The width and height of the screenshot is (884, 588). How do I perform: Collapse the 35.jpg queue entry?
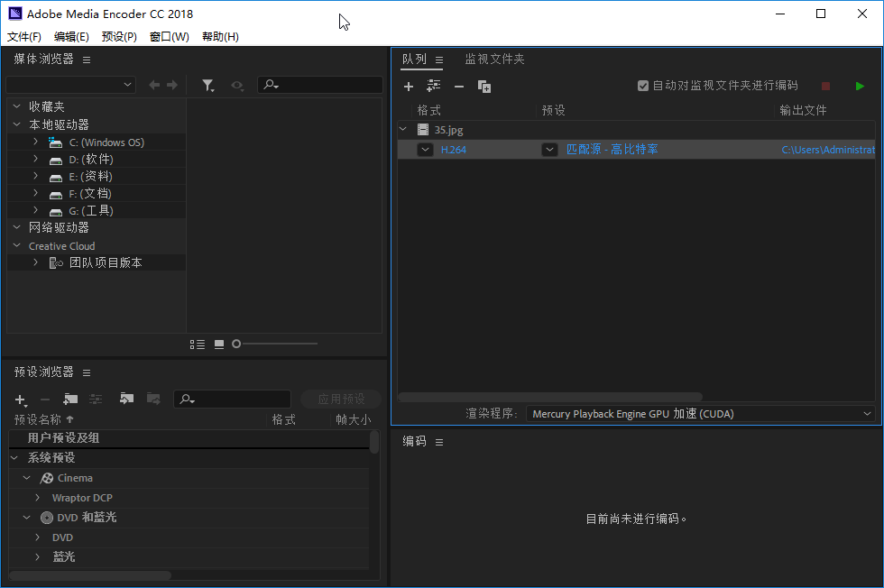pyautogui.click(x=403, y=129)
